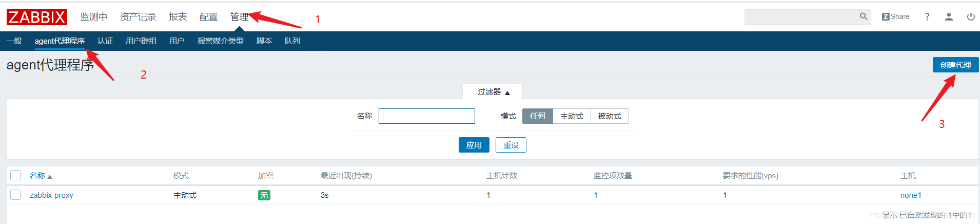Screen dimensions: 980x224
Task: Click the agent代理程序 page heading
Action: (x=50, y=65)
